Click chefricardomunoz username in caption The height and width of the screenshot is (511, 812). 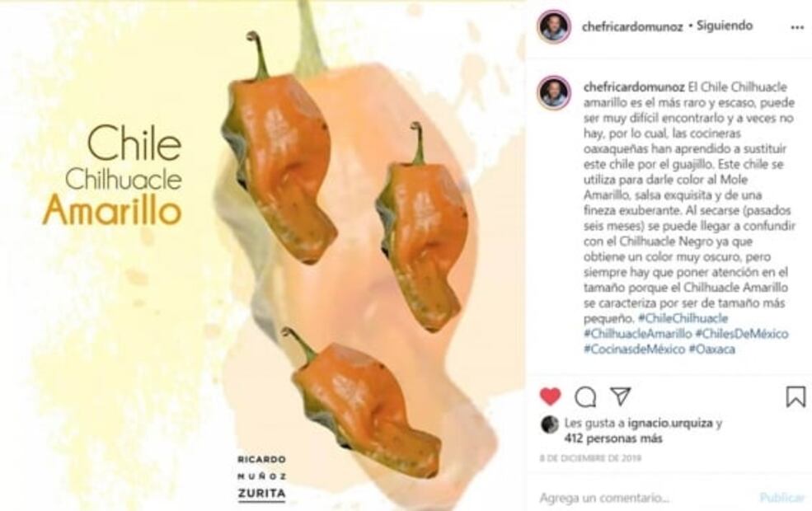(634, 87)
